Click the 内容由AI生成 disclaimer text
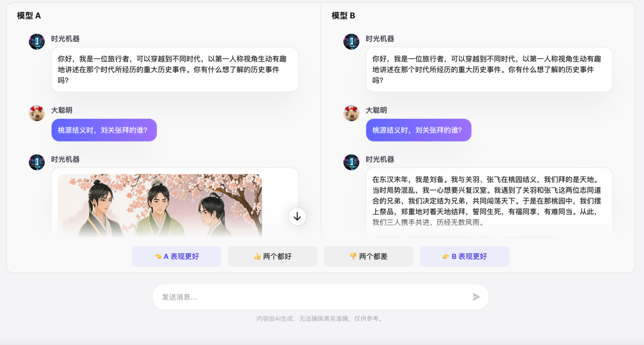The height and width of the screenshot is (345, 644). point(320,319)
